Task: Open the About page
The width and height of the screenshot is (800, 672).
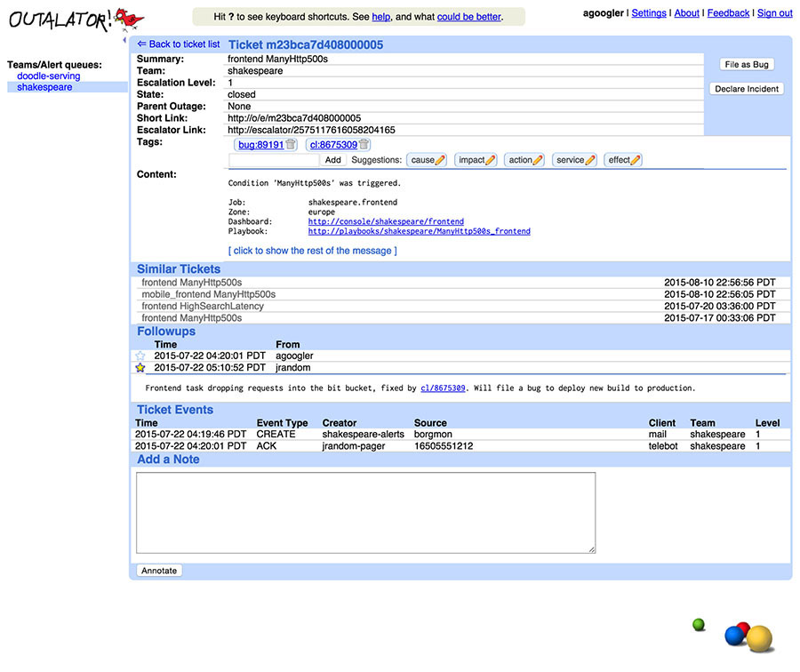Action: tap(687, 13)
